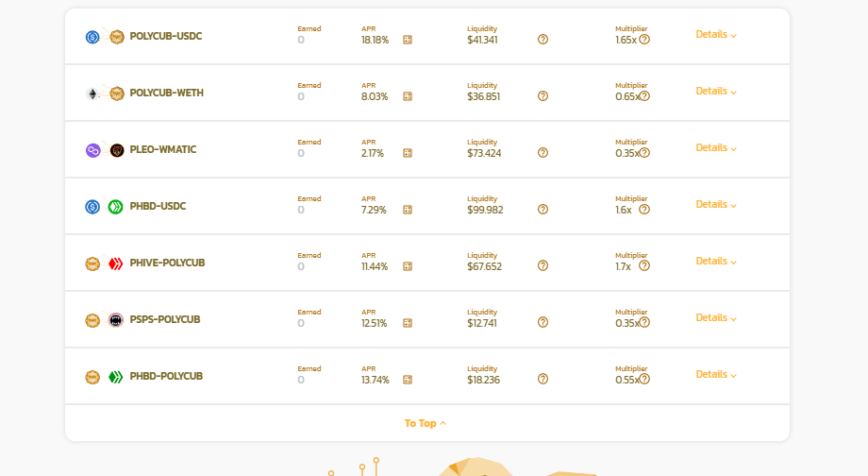Screen dimensions: 868x476
Task: Click the PHIVE-POLYCUB pair label
Action: (x=167, y=263)
